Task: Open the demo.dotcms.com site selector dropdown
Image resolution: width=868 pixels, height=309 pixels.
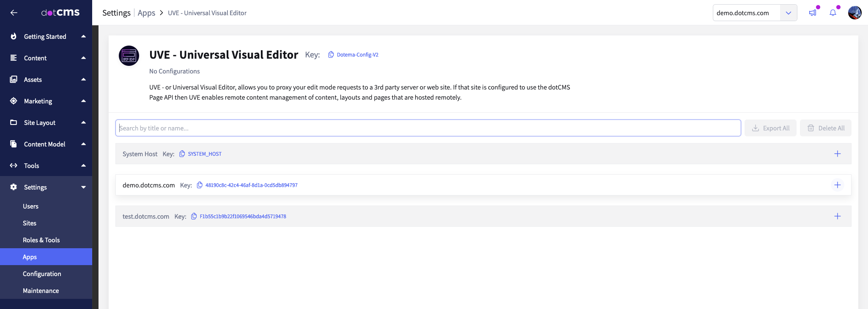Action: 789,13
